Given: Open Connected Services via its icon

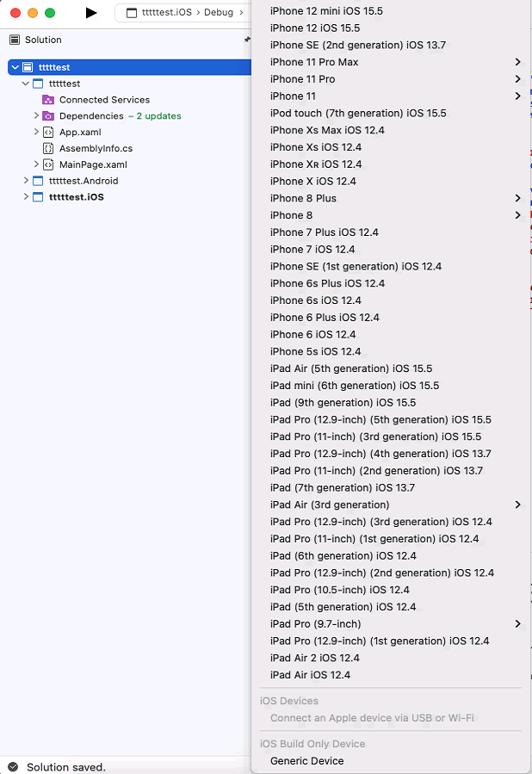Looking at the screenshot, I should (x=48, y=100).
